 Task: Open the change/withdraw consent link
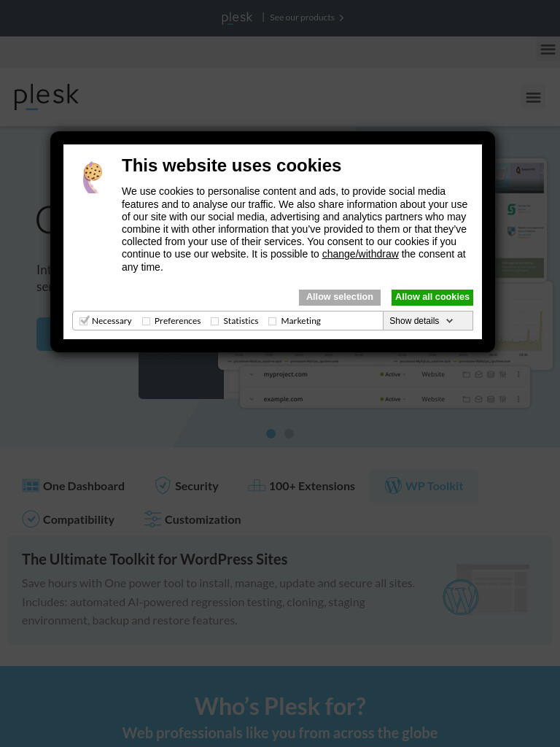click(360, 255)
